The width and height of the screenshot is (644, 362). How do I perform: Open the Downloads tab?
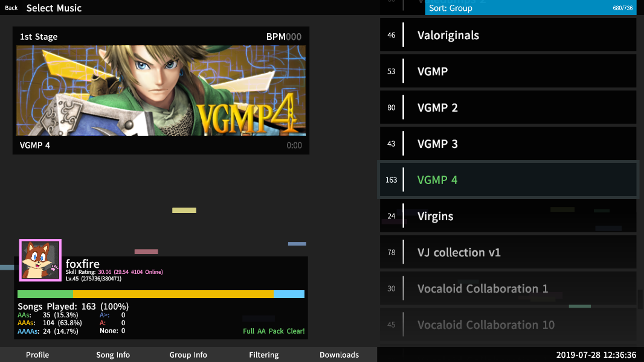pyautogui.click(x=340, y=355)
